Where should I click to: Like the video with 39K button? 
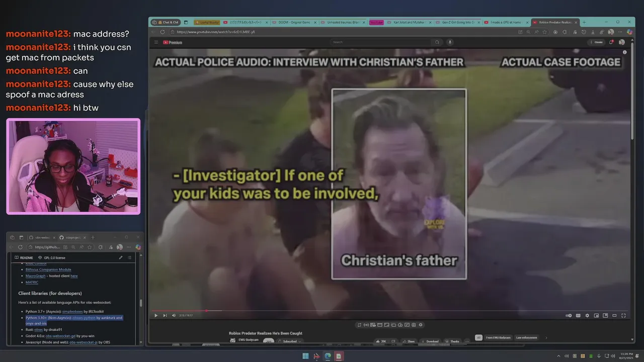(x=380, y=341)
